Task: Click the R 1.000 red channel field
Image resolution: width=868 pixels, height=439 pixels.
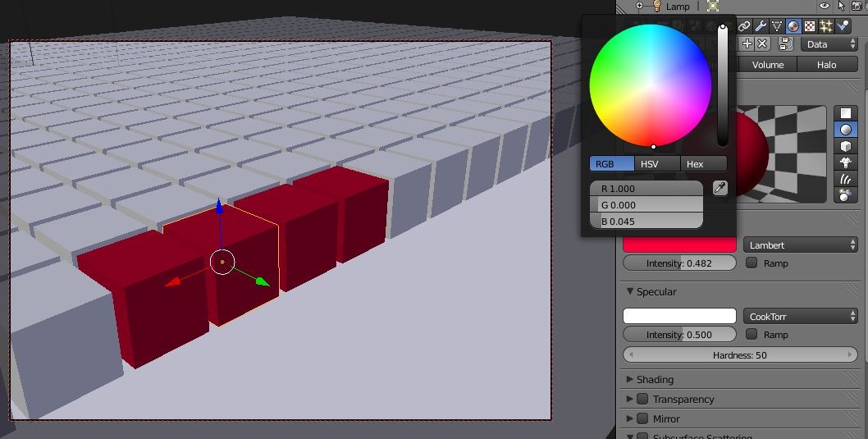Action: pos(646,188)
